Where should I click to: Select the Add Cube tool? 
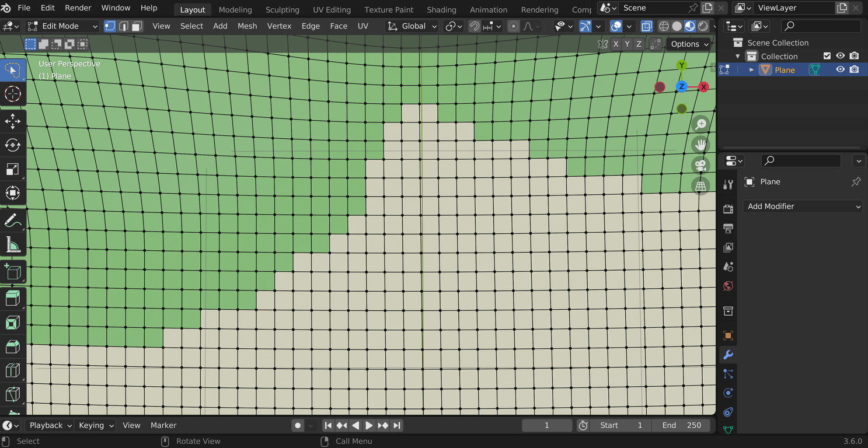click(13, 272)
